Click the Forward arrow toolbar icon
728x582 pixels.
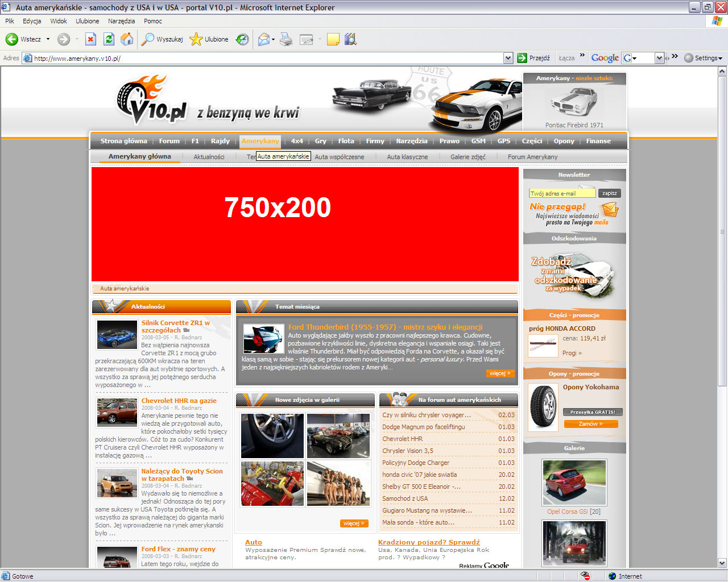(x=64, y=39)
